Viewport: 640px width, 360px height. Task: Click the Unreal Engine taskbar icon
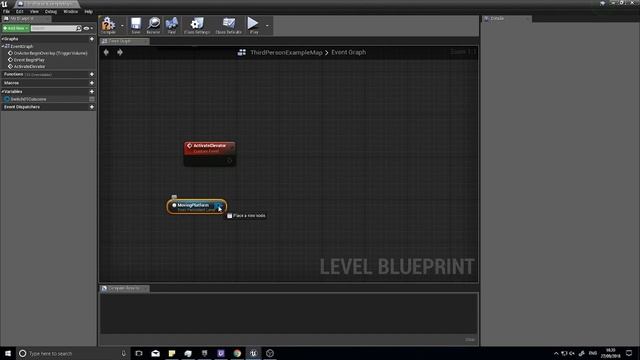(x=253, y=353)
